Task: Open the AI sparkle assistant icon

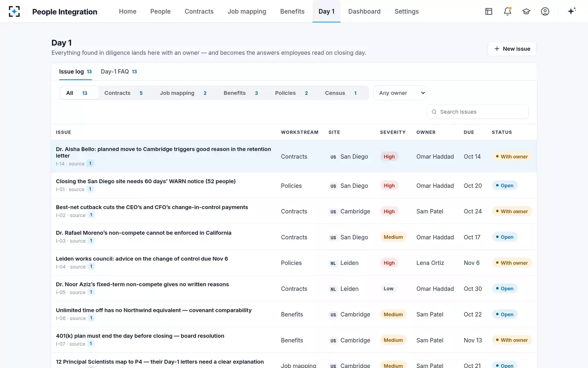Action: [x=572, y=11]
